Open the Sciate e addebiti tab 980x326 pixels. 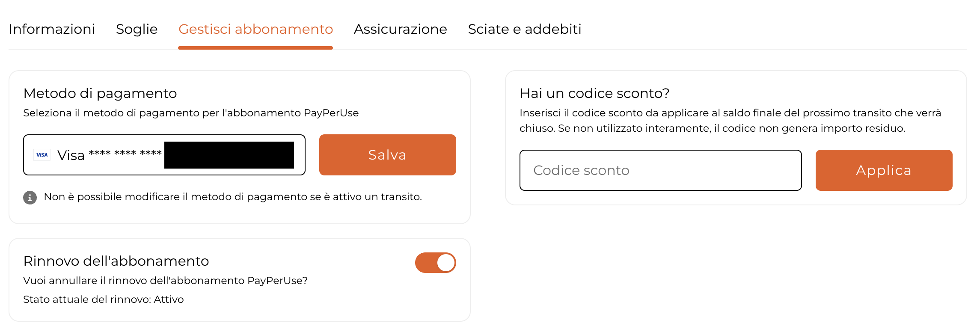point(524,29)
